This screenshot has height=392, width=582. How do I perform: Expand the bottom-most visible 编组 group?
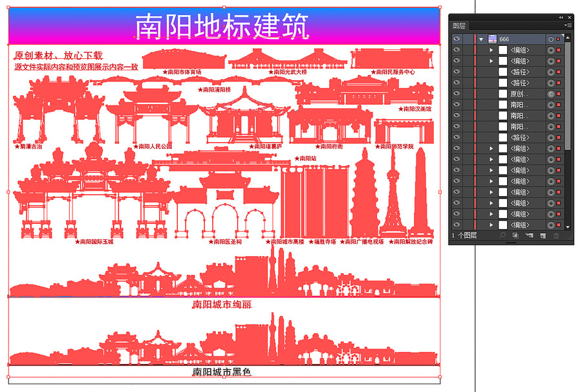491,225
